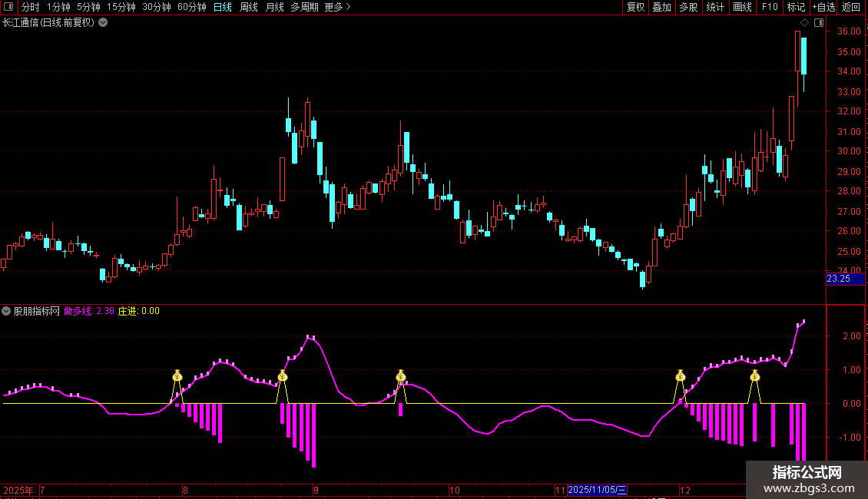Click the last money bag signal in December
The image size is (868, 499).
pyautogui.click(x=755, y=375)
